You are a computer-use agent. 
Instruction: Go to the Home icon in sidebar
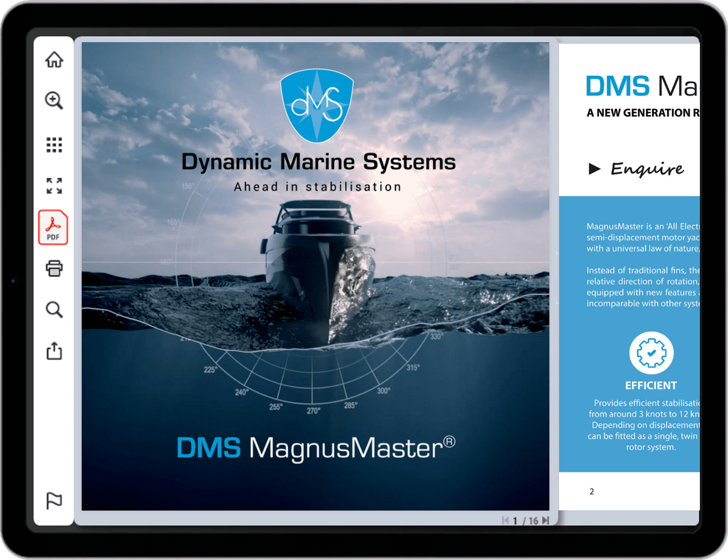(54, 60)
